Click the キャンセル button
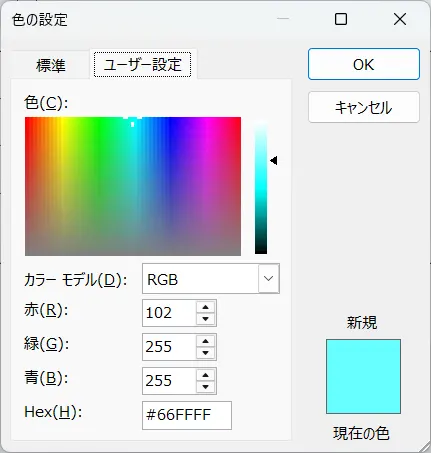 click(x=364, y=107)
